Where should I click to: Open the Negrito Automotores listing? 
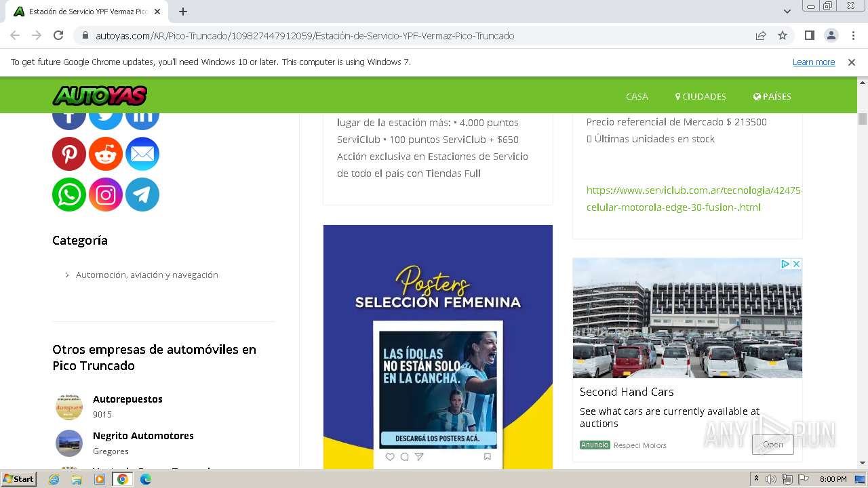click(x=143, y=436)
